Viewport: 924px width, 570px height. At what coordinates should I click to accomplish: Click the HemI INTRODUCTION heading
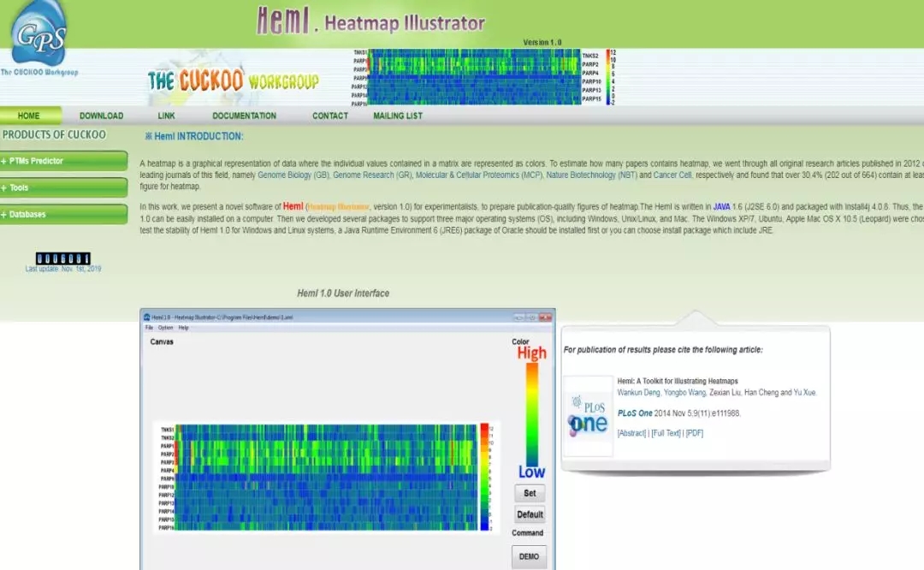tap(194, 136)
